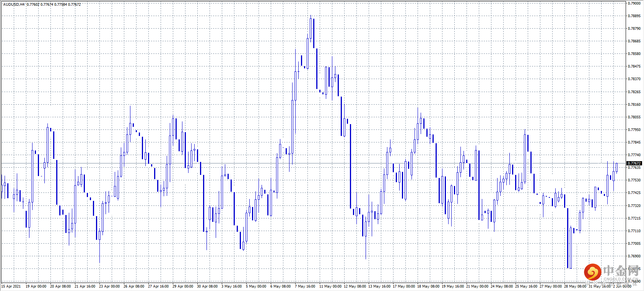Click the 0.78265 price axis label
This screenshot has height=291, width=644.
(x=634, y=92)
